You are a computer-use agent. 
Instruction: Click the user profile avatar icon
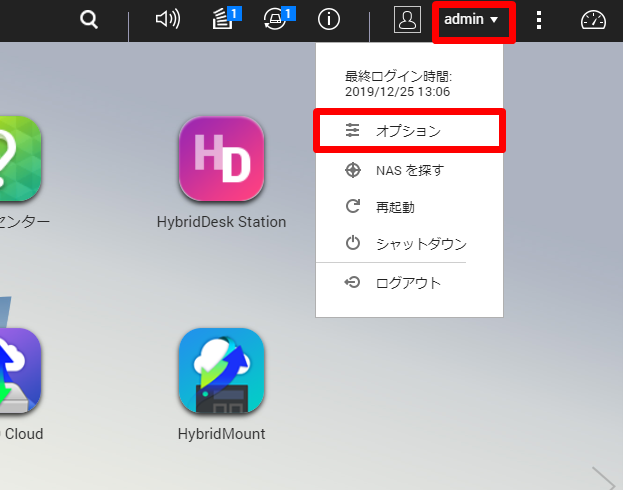tap(407, 19)
